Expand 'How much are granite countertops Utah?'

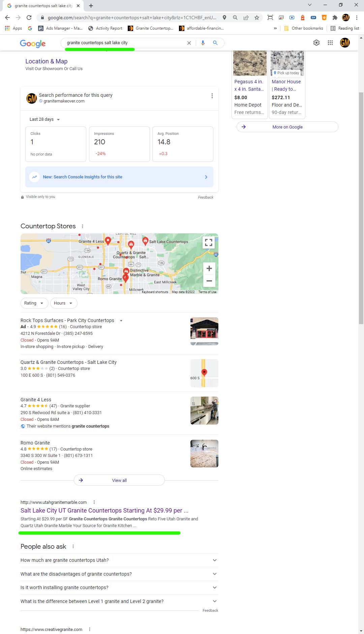pyautogui.click(x=119, y=560)
